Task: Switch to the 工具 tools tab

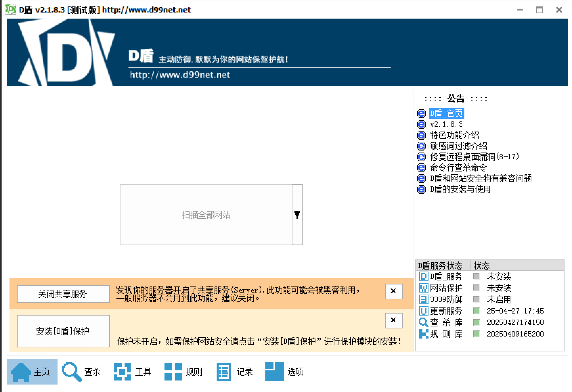Action: 132,372
